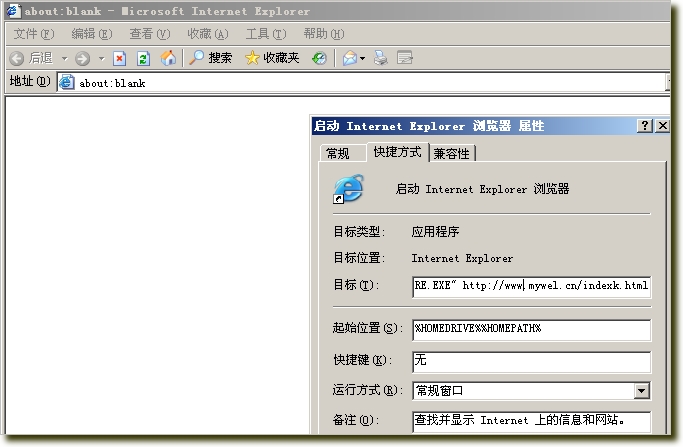Click the Refresh page icon

(143, 58)
